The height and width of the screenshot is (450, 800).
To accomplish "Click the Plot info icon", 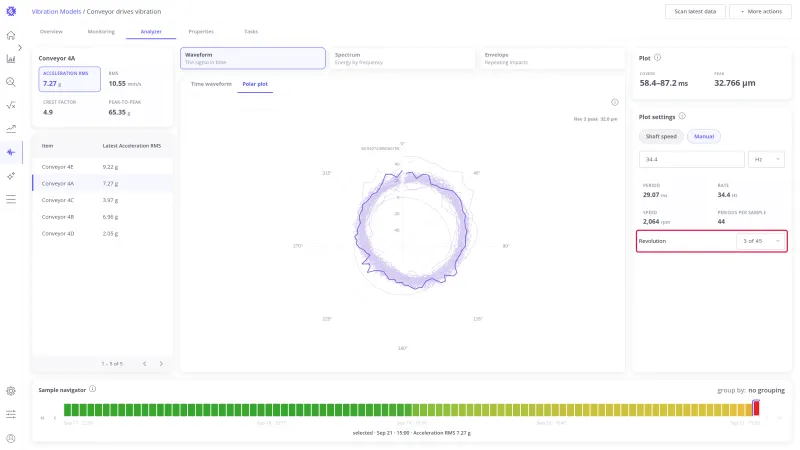I will tap(658, 58).
